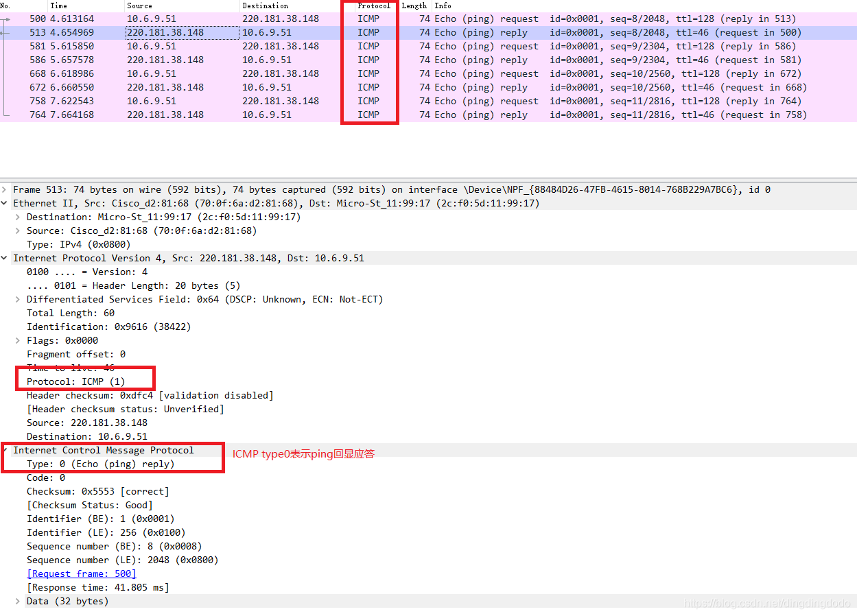Select packet 581 with seq=9/2304 request
Image resolution: width=857 pixels, height=616 pixels.
(x=428, y=46)
